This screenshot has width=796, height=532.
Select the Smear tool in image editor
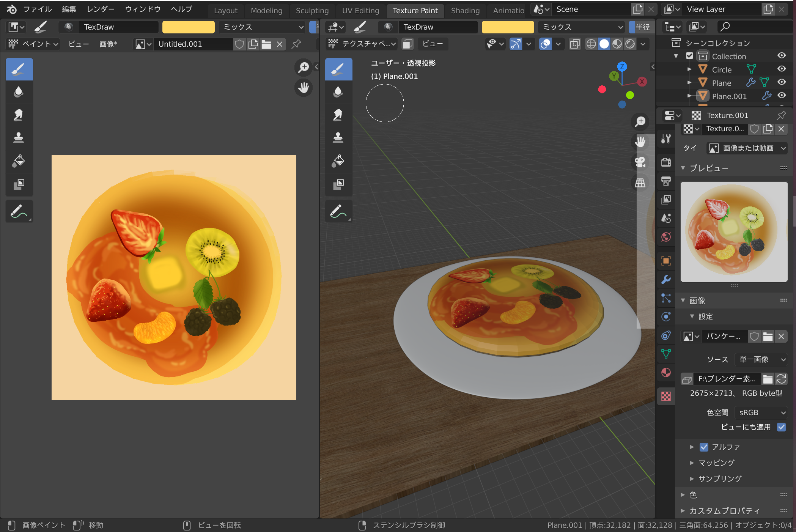(19, 115)
